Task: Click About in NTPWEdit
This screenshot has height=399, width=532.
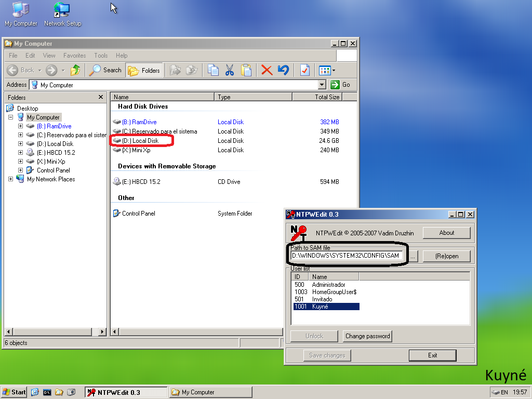Action: click(446, 233)
